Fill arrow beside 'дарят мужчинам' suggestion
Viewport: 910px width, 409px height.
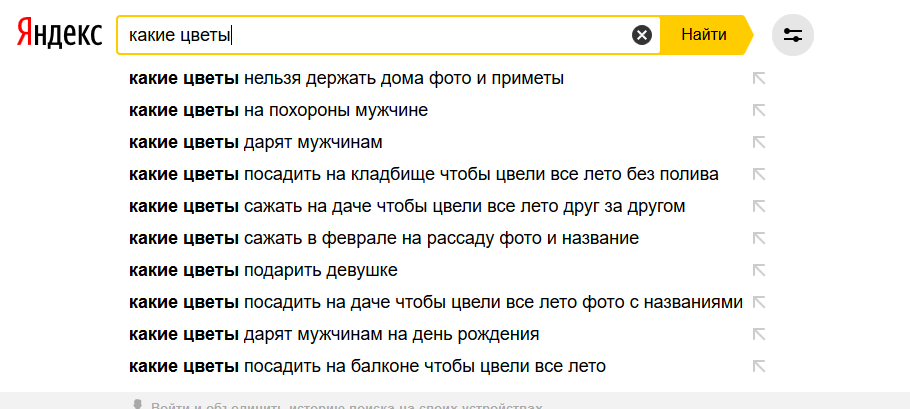point(759,142)
